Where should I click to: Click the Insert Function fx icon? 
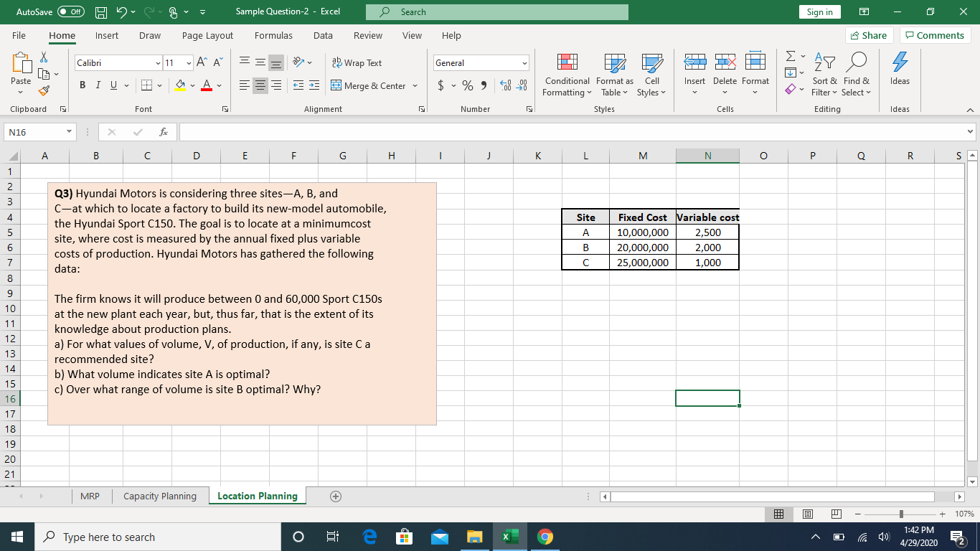pyautogui.click(x=164, y=132)
